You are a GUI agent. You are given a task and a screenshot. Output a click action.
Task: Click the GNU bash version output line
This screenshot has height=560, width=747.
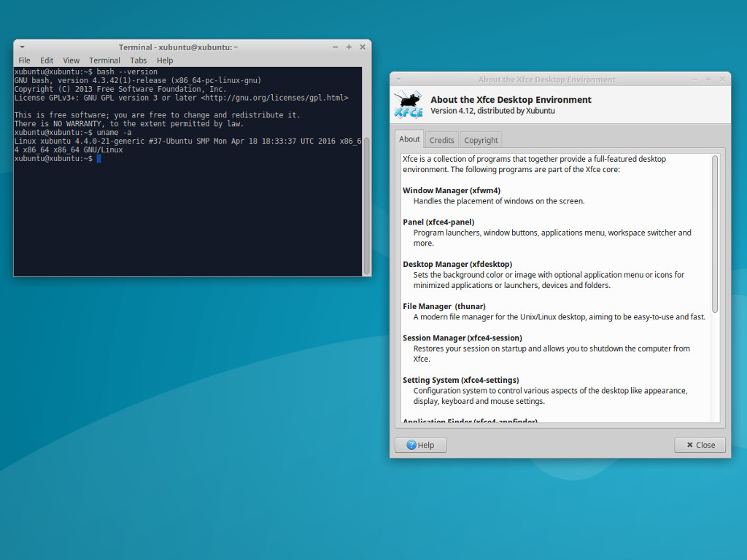coord(138,80)
